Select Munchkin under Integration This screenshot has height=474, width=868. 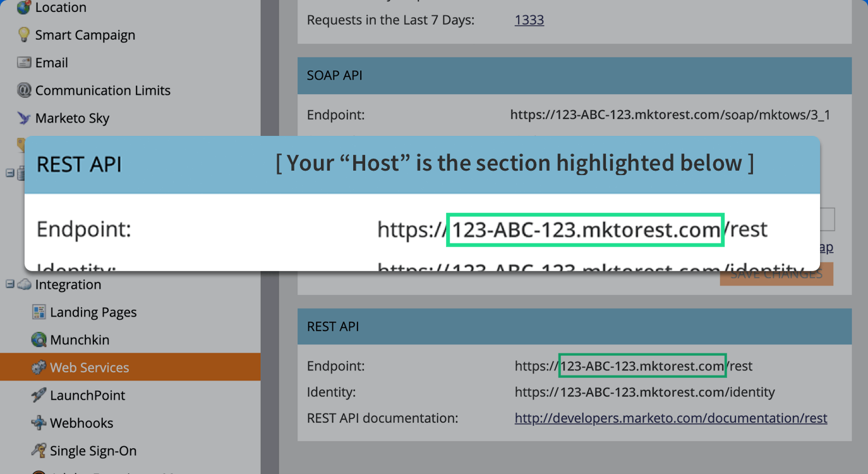80,340
